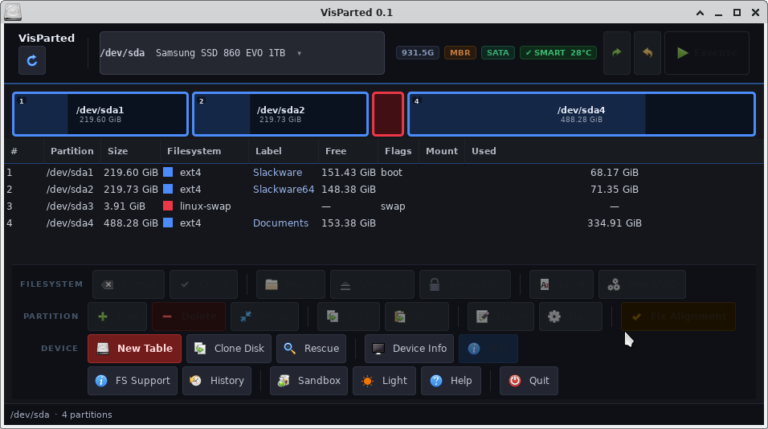The width and height of the screenshot is (768, 429).
Task: Select the /dev/sda2 block in disk map
Action: point(280,114)
